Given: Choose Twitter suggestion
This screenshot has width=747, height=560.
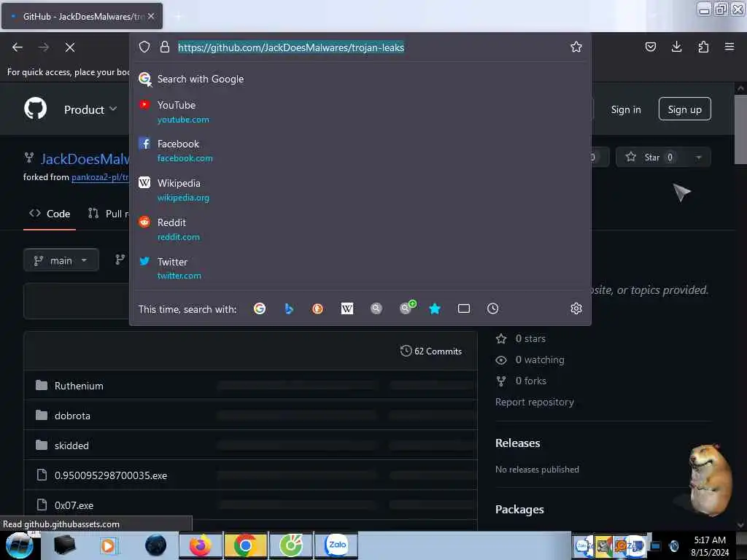Looking at the screenshot, I should point(360,268).
